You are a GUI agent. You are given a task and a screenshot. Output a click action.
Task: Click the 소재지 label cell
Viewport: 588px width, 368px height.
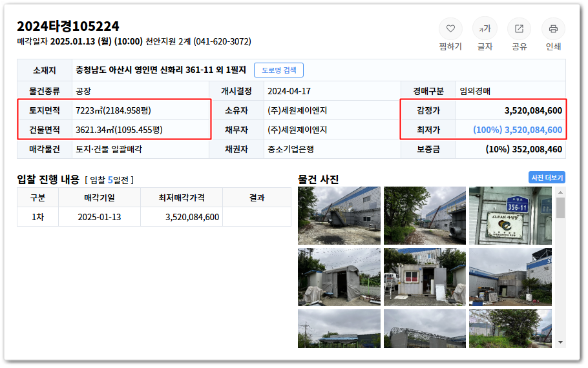click(45, 70)
